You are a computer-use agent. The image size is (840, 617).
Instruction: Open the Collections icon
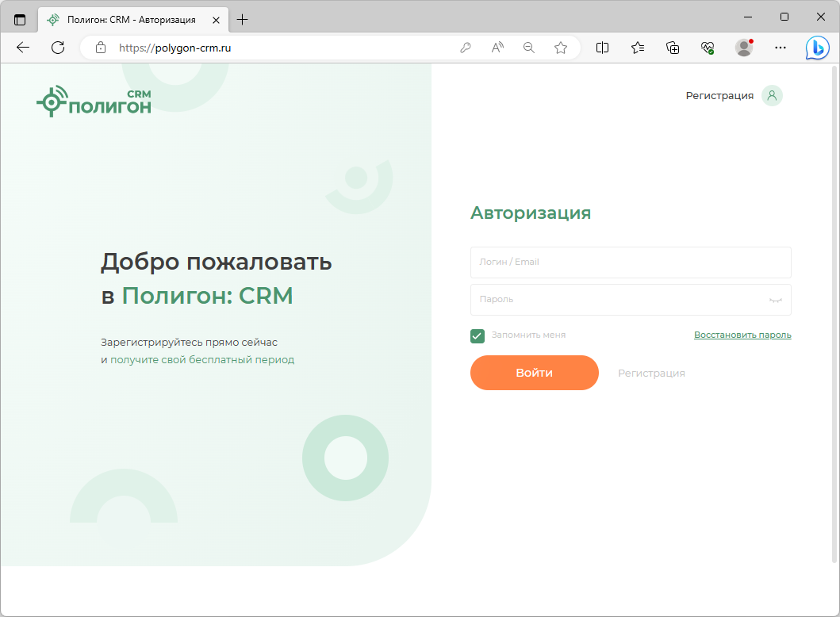[x=673, y=48]
